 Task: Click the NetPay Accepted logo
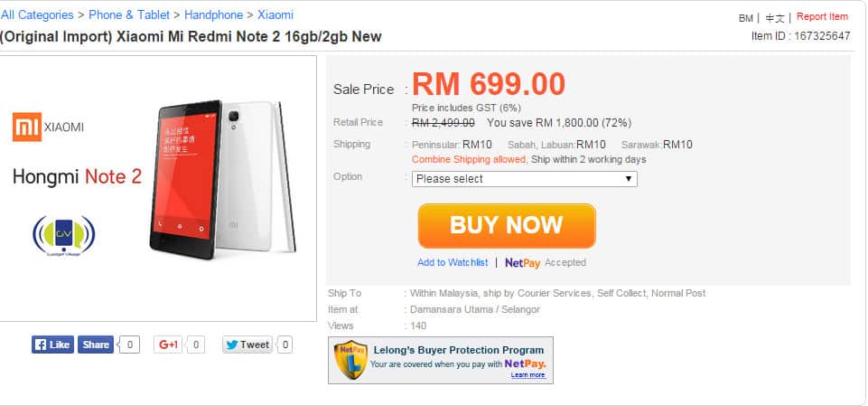[x=522, y=263]
